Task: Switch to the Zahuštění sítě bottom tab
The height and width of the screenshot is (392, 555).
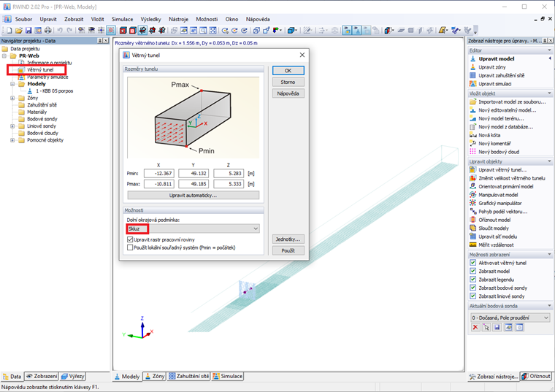Action: click(189, 377)
